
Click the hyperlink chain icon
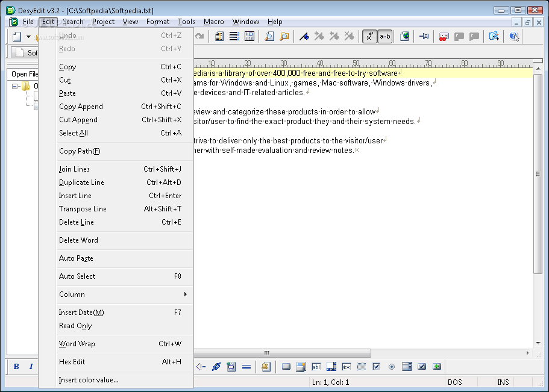click(216, 367)
